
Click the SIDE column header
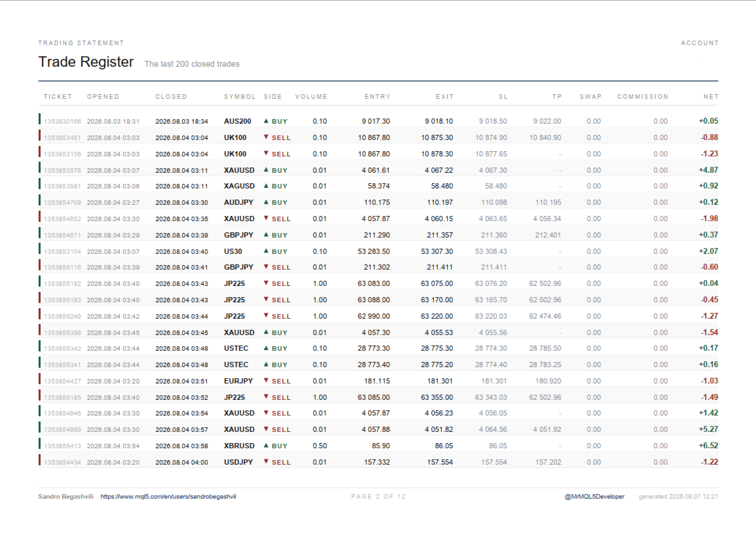tap(273, 97)
